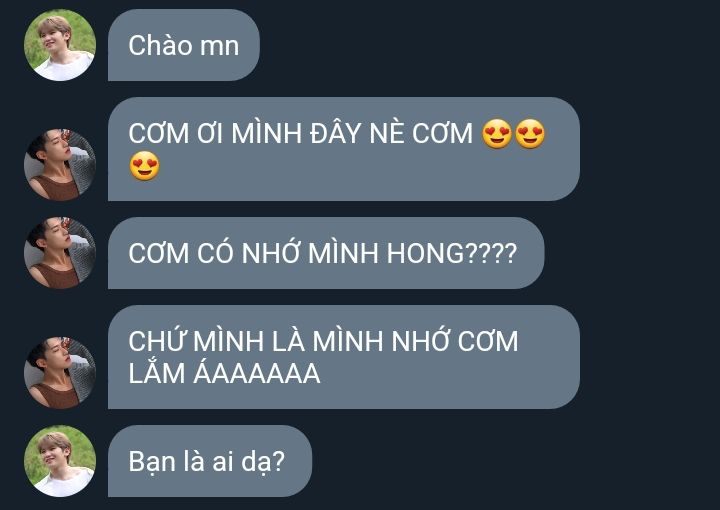Click the word 'ÁAAAAAA' in the fourth message
720x510 pixels.
(x=257, y=372)
